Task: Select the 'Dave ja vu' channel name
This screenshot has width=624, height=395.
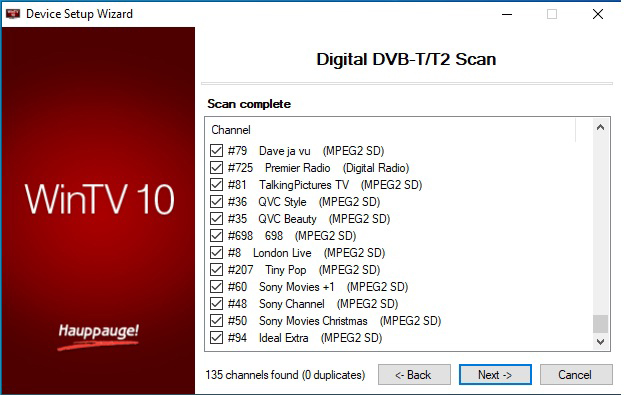Action: point(285,151)
